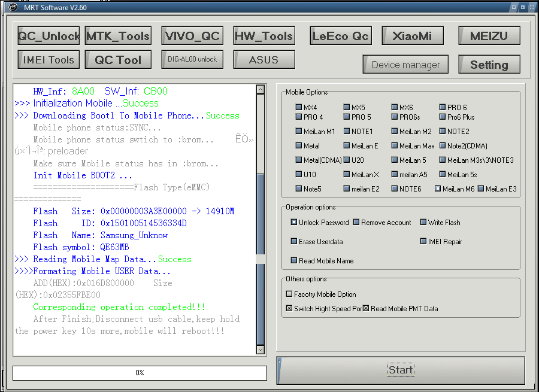
Task: Select the NOTE6 model checkbox
Action: 395,189
